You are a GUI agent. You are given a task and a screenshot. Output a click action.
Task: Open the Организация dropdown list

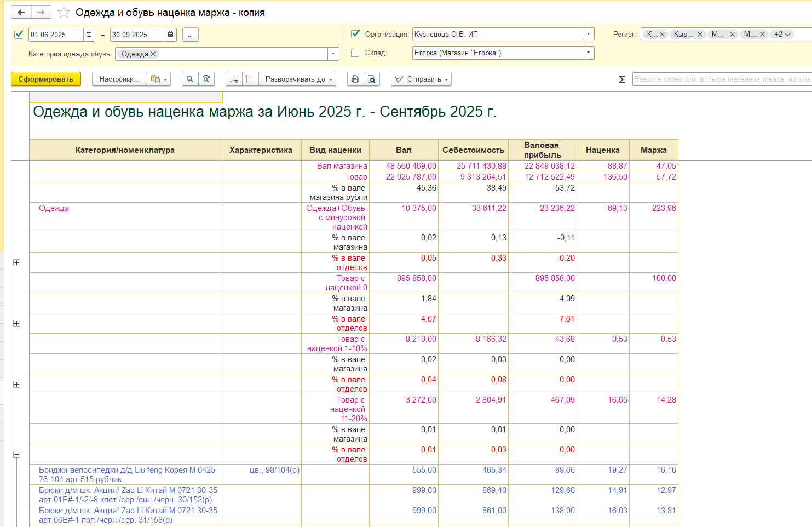pos(588,34)
